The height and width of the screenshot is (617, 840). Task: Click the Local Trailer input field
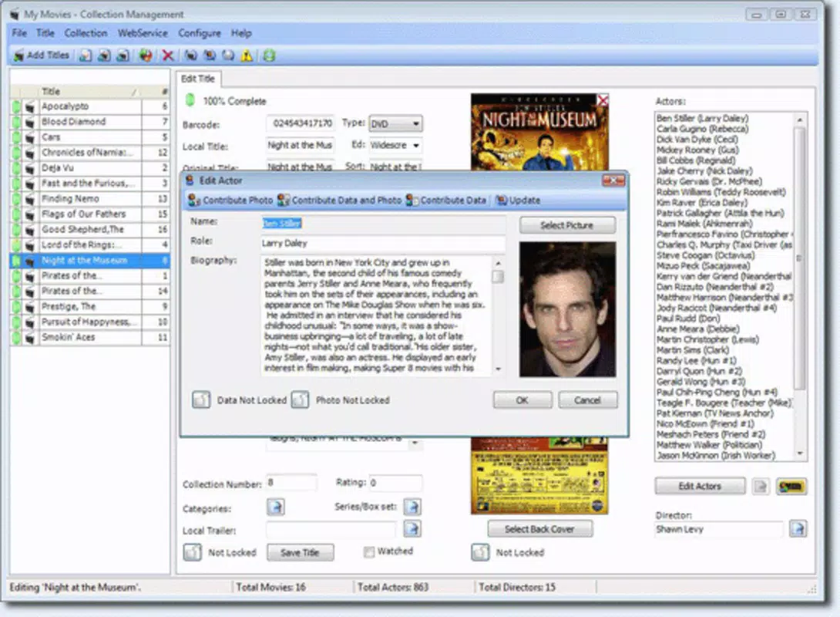tap(331, 531)
